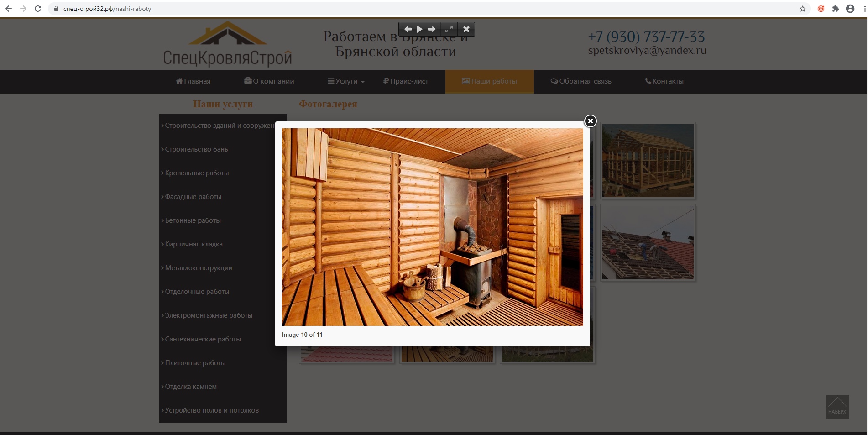Click the browser back arrow
Viewport: 868px width, 435px height.
(x=8, y=9)
